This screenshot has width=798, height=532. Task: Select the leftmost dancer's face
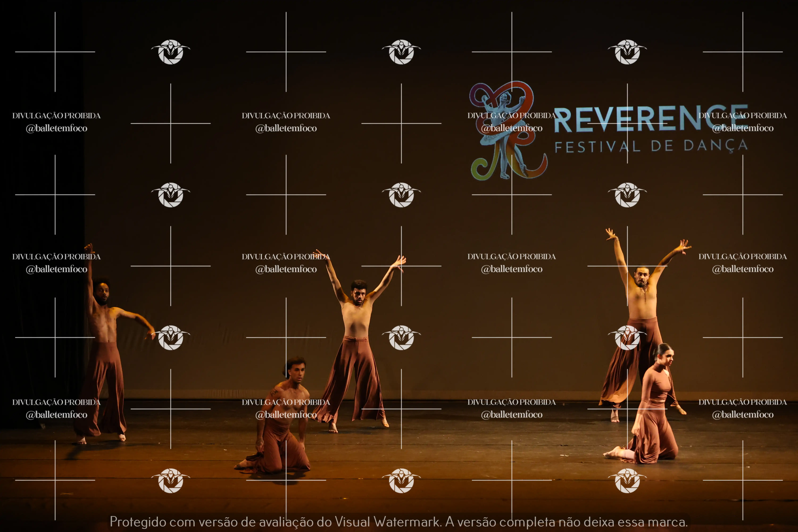(103, 294)
